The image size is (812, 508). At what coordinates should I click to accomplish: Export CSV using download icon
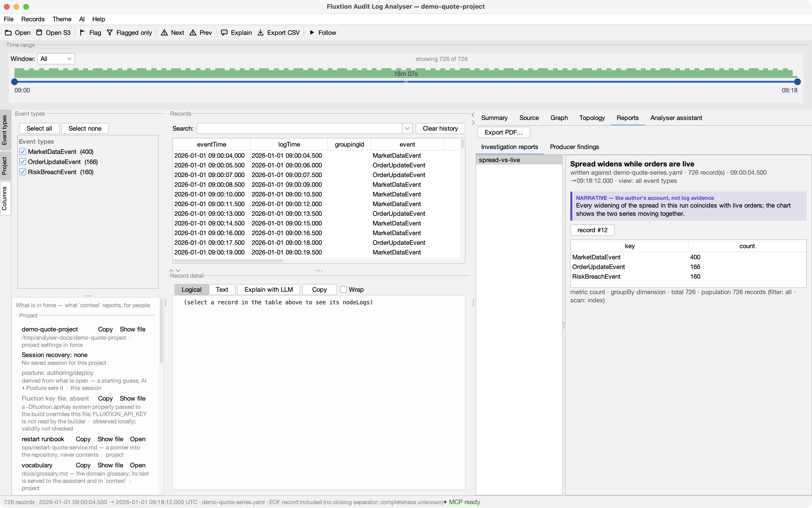point(260,33)
